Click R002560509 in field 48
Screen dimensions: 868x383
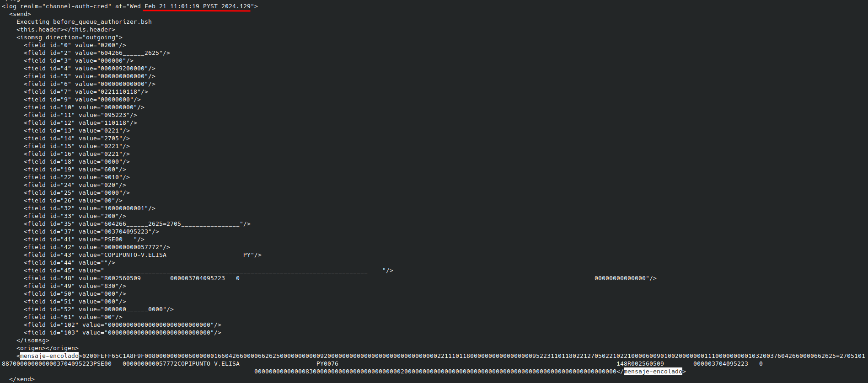(x=123, y=278)
